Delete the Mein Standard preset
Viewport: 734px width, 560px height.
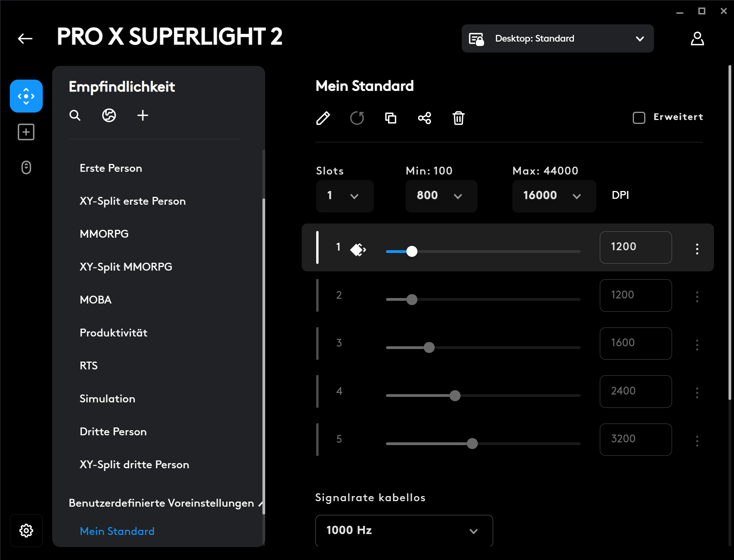pos(459,118)
